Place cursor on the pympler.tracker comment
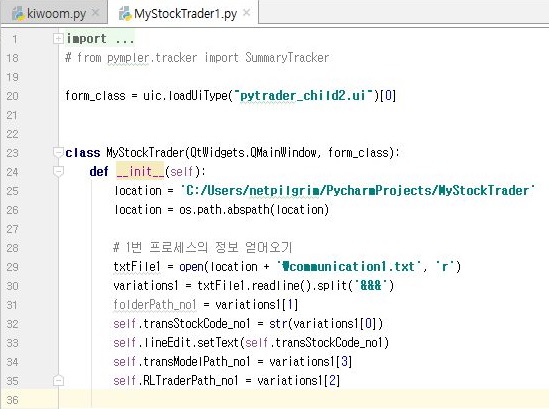Screen dimensions: 549x409 click(197, 58)
